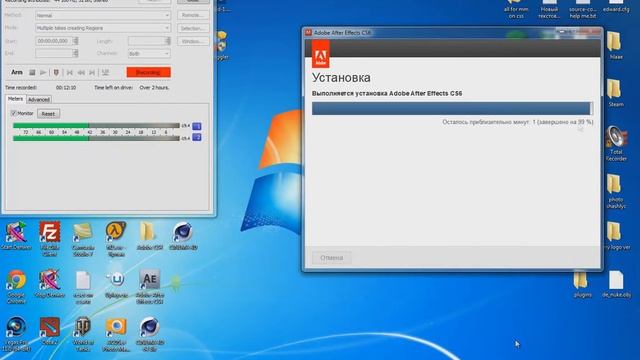The image size is (640, 360).
Task: Open the Mode dropdown showing Multiple takes
Action: pos(103,28)
